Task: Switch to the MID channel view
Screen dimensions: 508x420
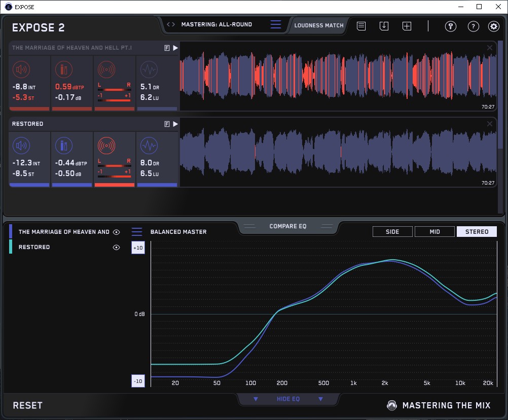Action: coord(434,232)
